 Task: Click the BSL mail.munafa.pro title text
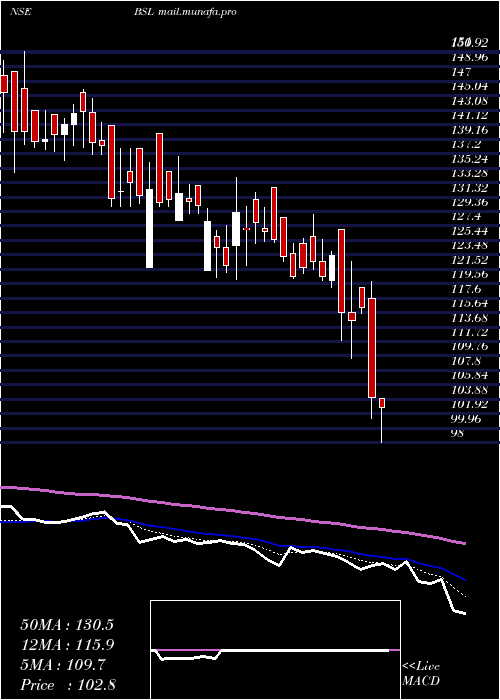click(x=185, y=12)
